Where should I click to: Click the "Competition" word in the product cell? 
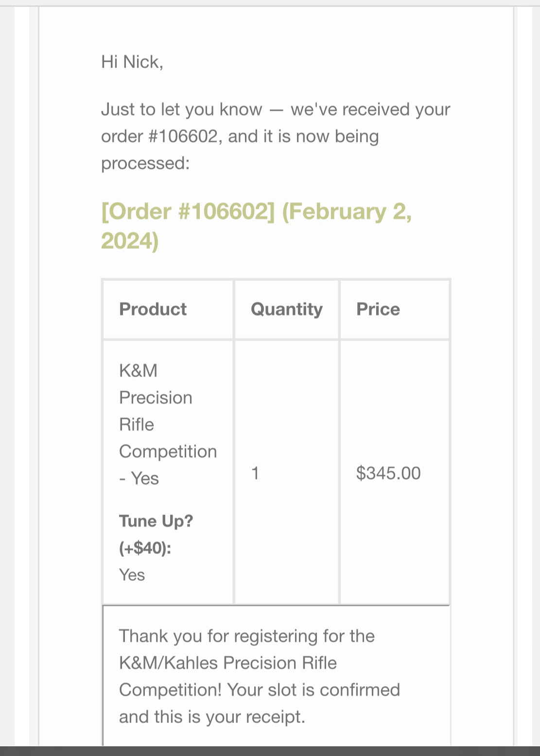[168, 451]
